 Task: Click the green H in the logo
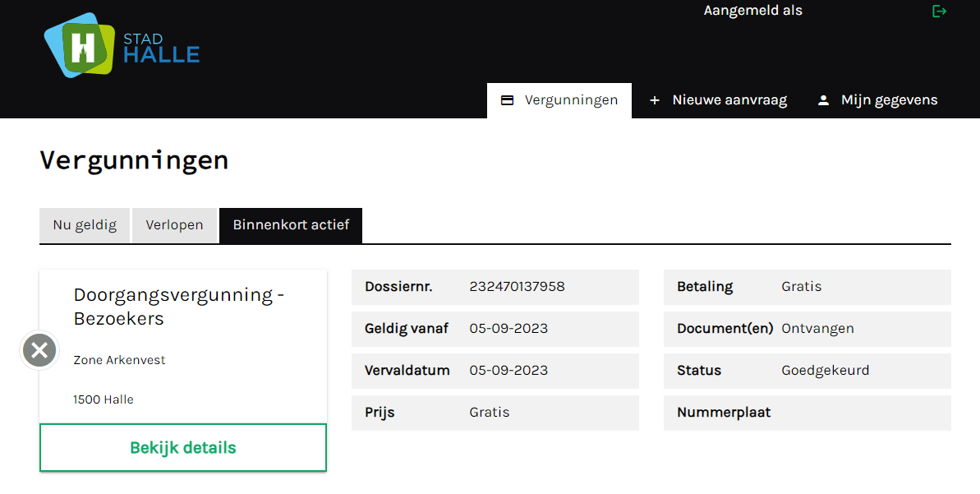pos(81,44)
